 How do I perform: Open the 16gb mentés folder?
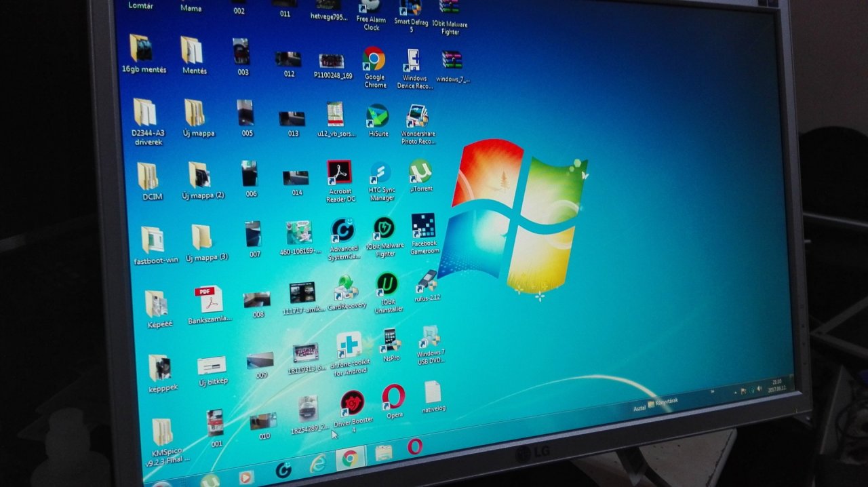[x=141, y=47]
